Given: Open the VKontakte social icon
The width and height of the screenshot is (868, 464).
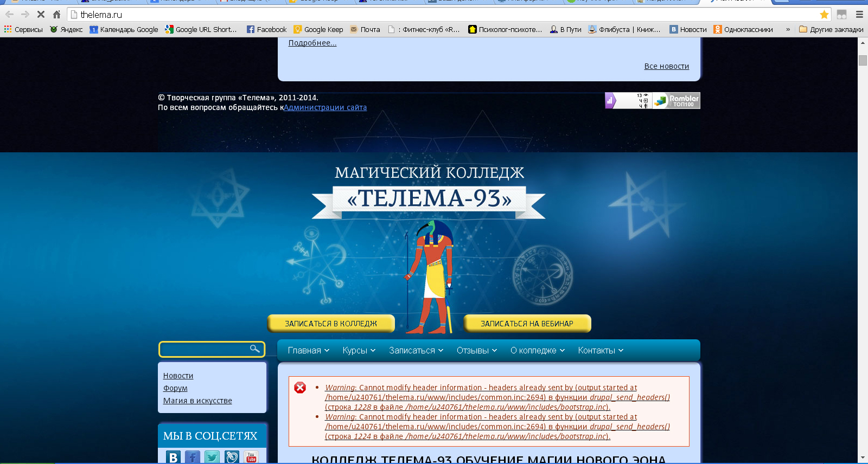Looking at the screenshot, I should click(173, 457).
